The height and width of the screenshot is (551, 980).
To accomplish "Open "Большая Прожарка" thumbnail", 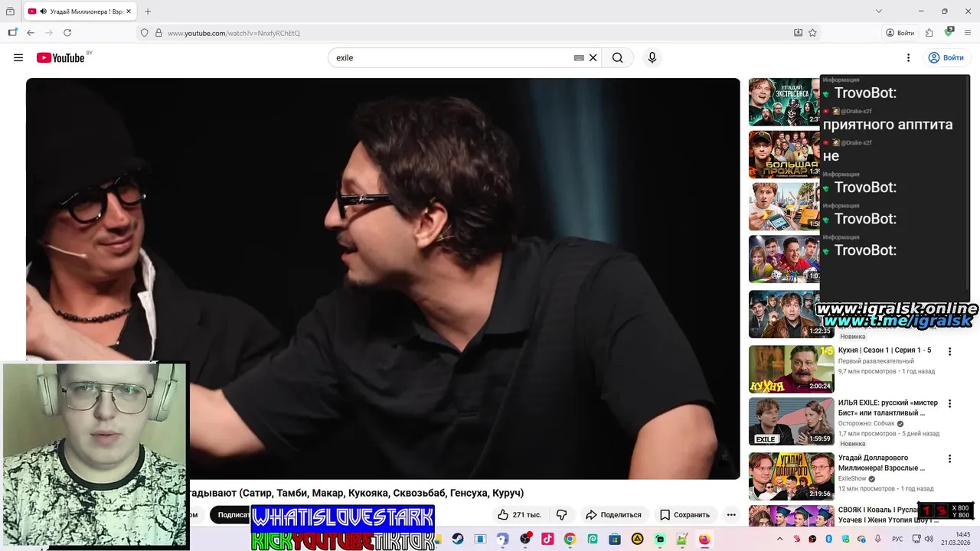I will tap(785, 155).
